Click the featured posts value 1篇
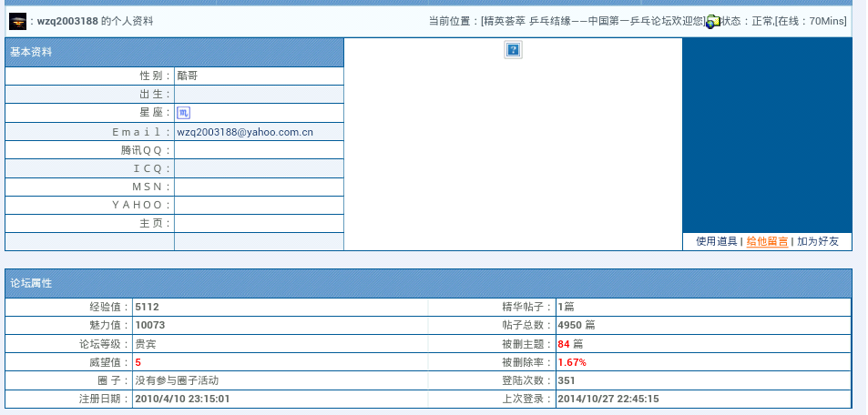The height and width of the screenshot is (415, 868). tap(566, 307)
